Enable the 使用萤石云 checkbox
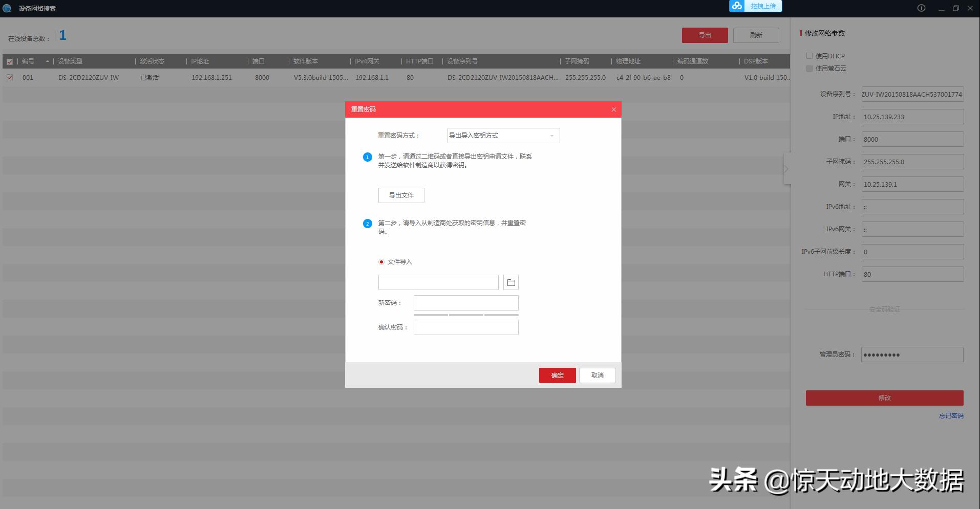 (x=809, y=68)
